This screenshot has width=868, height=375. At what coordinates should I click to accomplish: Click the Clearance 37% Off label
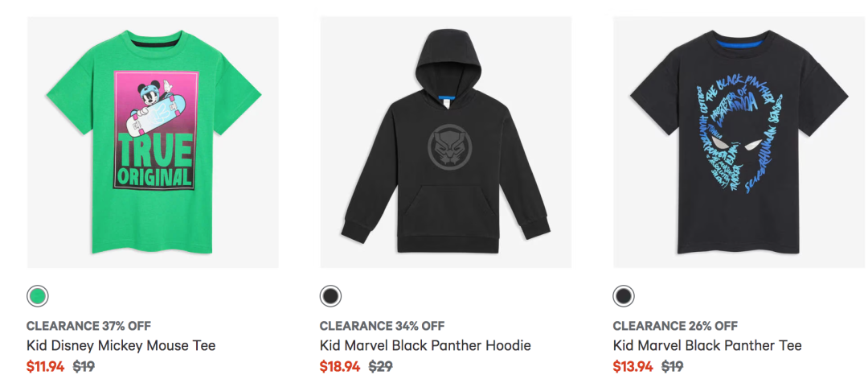tap(88, 326)
